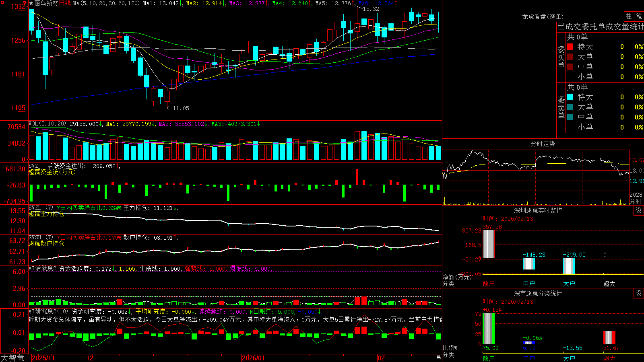Click the green MA4: 12.640 value
This screenshot has height=362, width=644.
pyautogui.click(x=291, y=3)
